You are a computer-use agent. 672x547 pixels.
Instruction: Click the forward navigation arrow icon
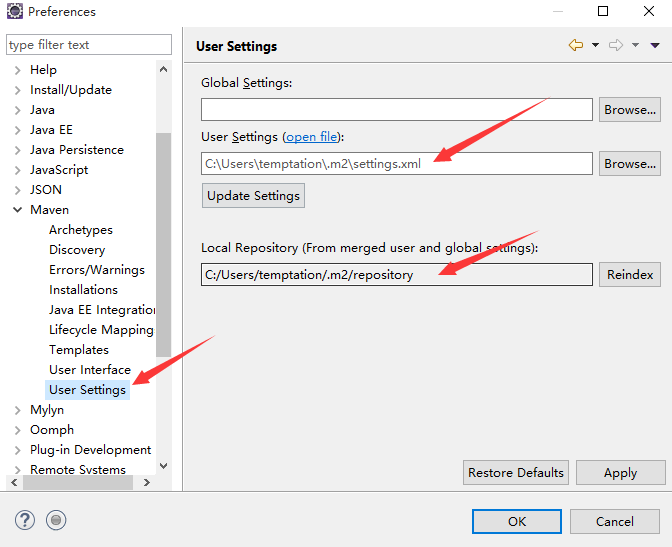pos(615,45)
